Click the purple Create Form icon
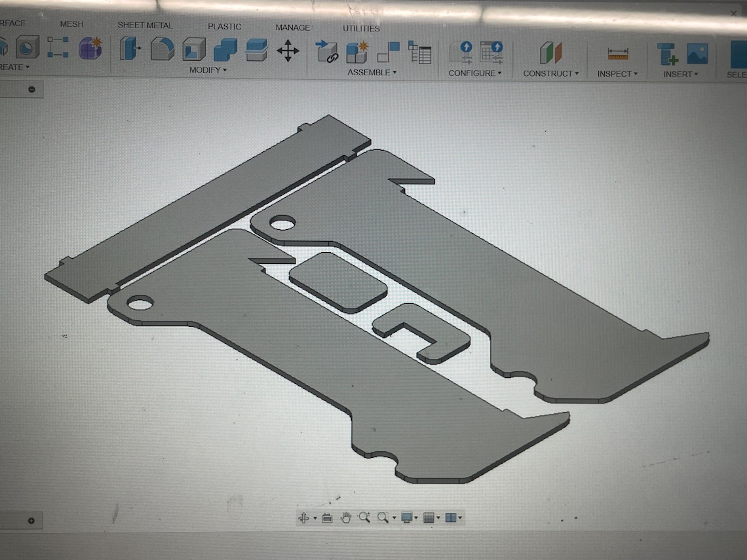 [90, 48]
